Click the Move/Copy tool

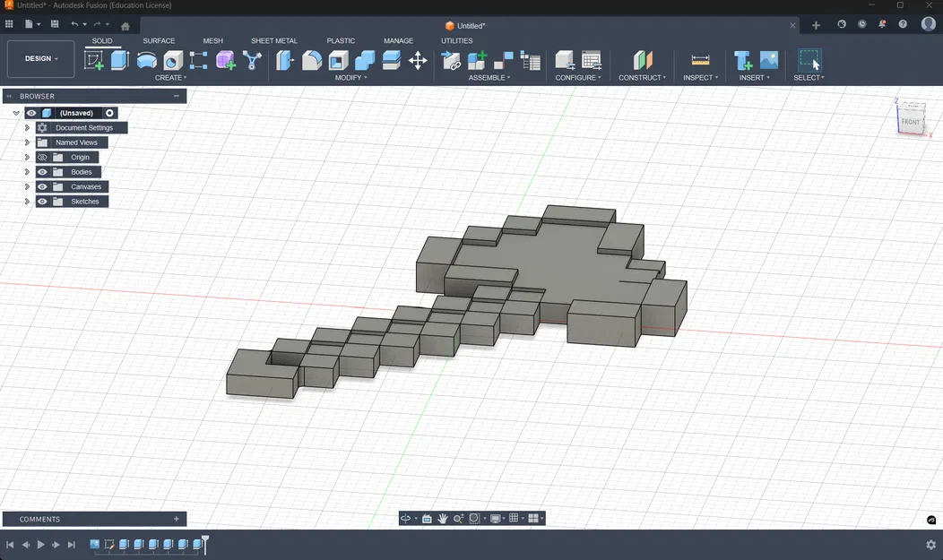click(417, 60)
